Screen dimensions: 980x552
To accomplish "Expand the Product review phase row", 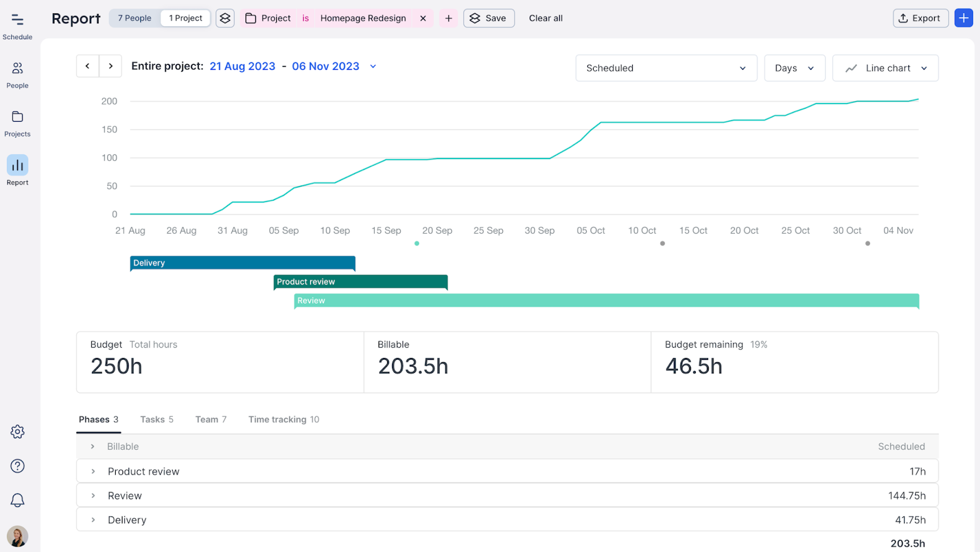I will pos(93,471).
